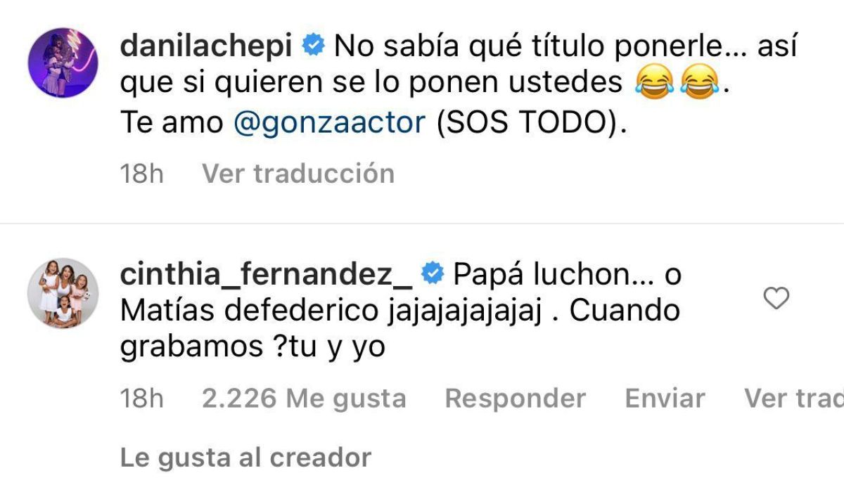Click the 18h timestamp on cinthia_fernandez_'s comment
The image size is (844, 504).
pos(141,399)
